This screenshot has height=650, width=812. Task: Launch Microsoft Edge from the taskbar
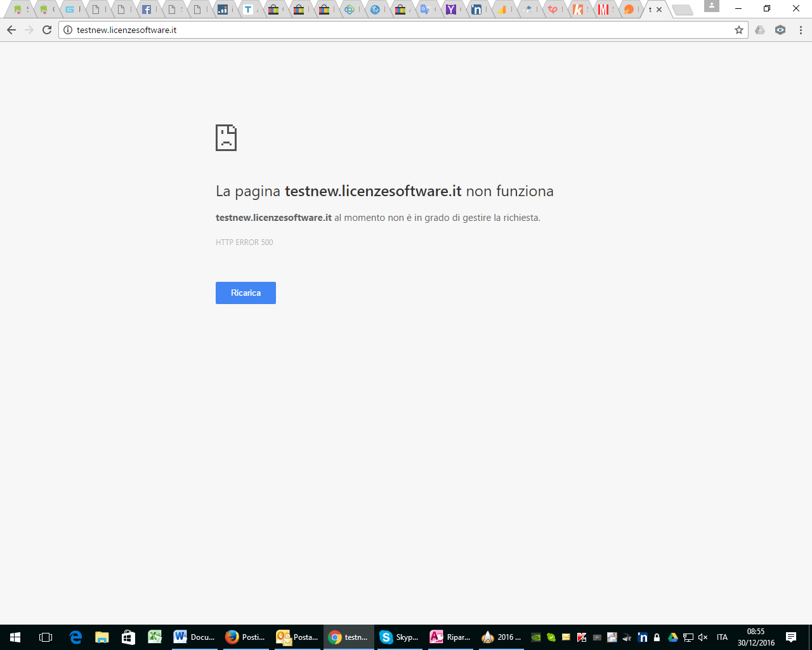75,637
